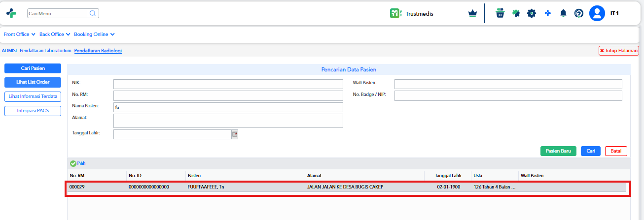
Task: Click Integrasi PACS button
Action: coord(33,111)
